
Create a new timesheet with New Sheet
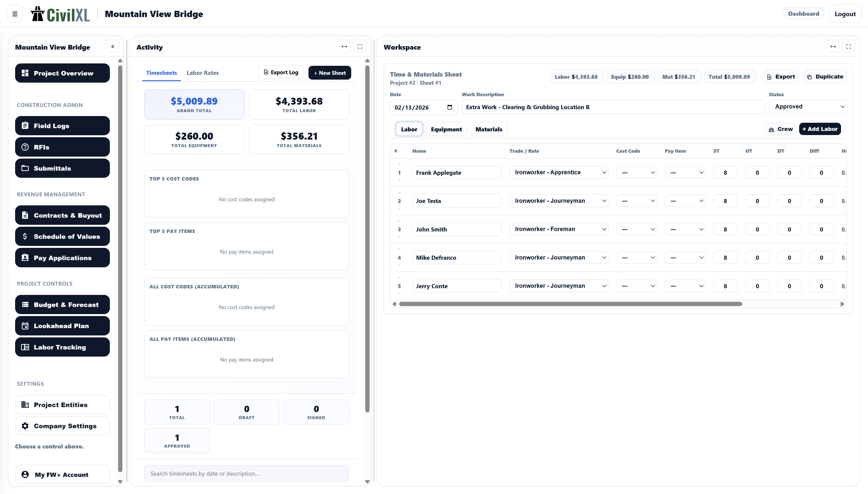click(x=329, y=73)
